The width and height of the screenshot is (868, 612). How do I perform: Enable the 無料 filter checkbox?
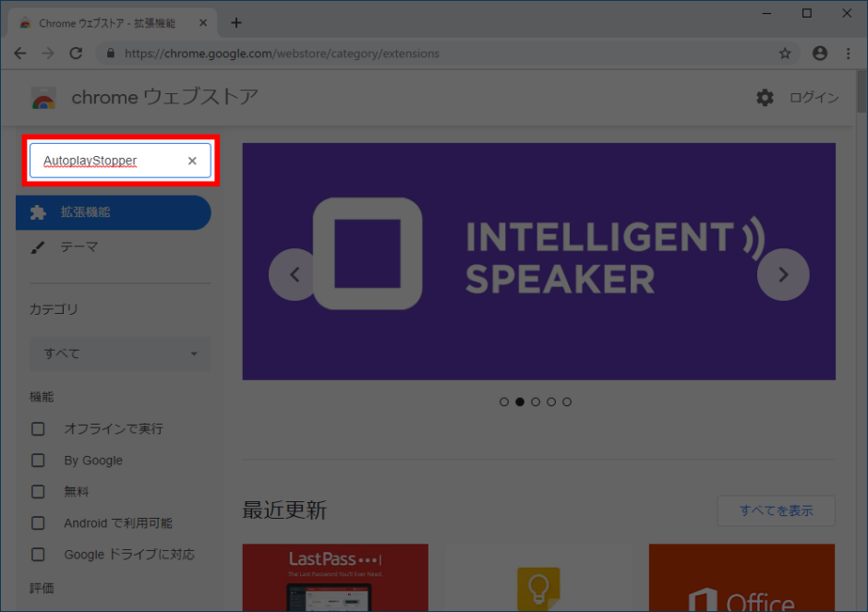click(x=38, y=491)
